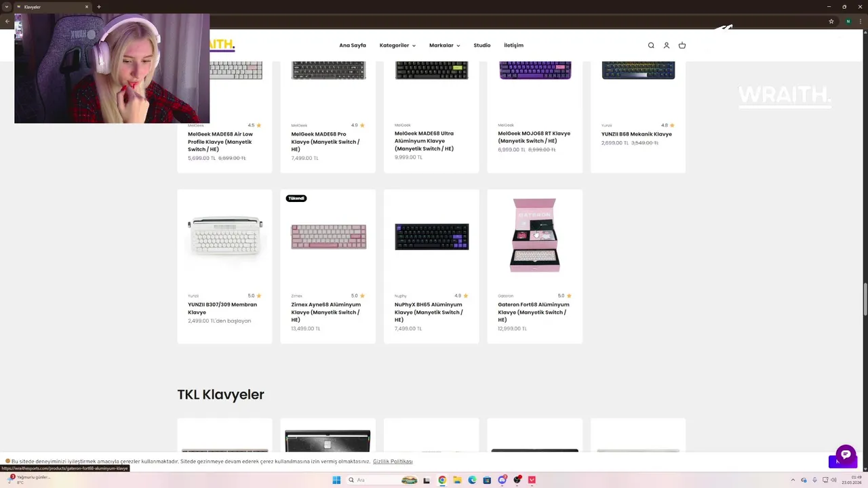The height and width of the screenshot is (488, 868).
Task: Click the 4.8 rating on YUNZII B68
Action: tap(668, 125)
